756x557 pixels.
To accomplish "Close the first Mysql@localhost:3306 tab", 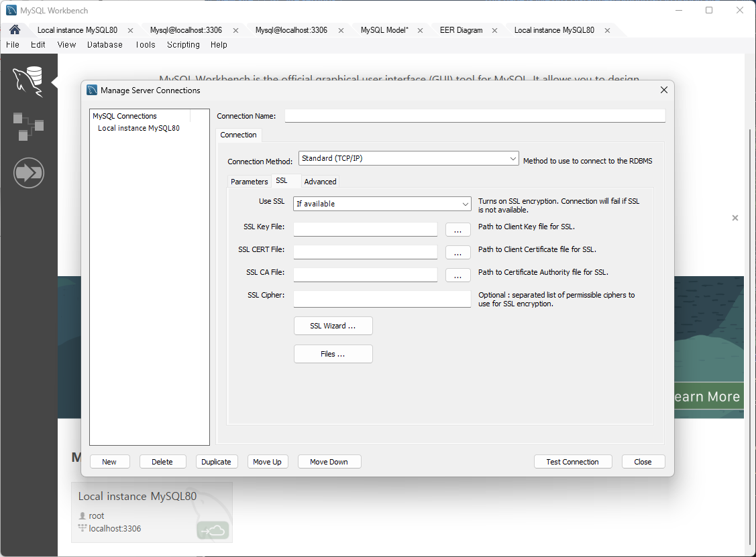I will (235, 30).
